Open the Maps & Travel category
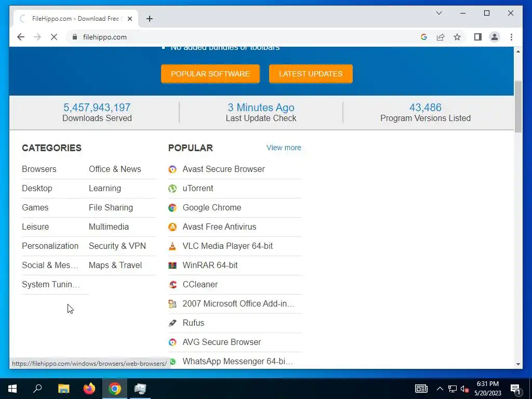 pyautogui.click(x=115, y=265)
